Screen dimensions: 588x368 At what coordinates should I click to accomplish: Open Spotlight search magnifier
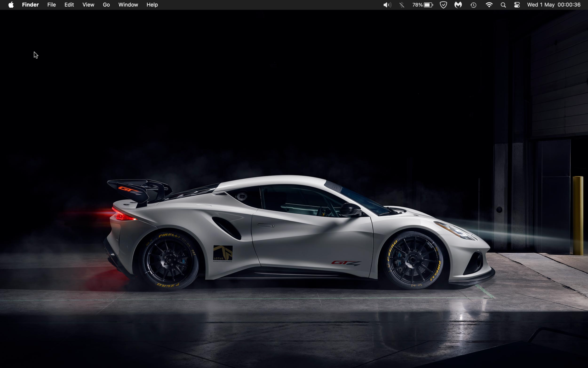click(x=503, y=5)
